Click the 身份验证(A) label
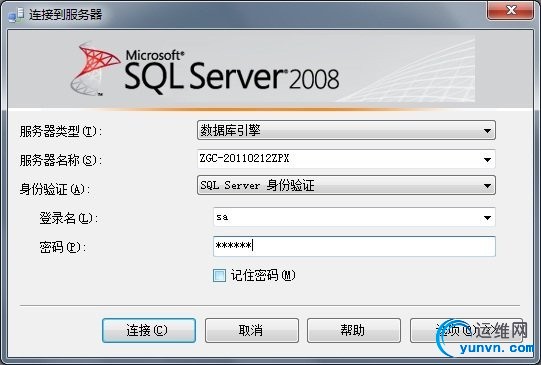This screenshot has height=365, width=541. 55,189
